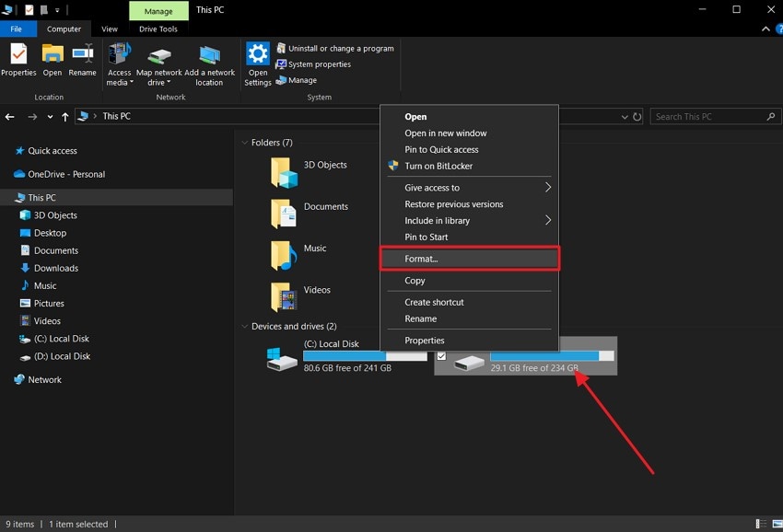Viewport: 783px width, 532px height.
Task: Select the Documents folder icon
Action: pos(284,214)
